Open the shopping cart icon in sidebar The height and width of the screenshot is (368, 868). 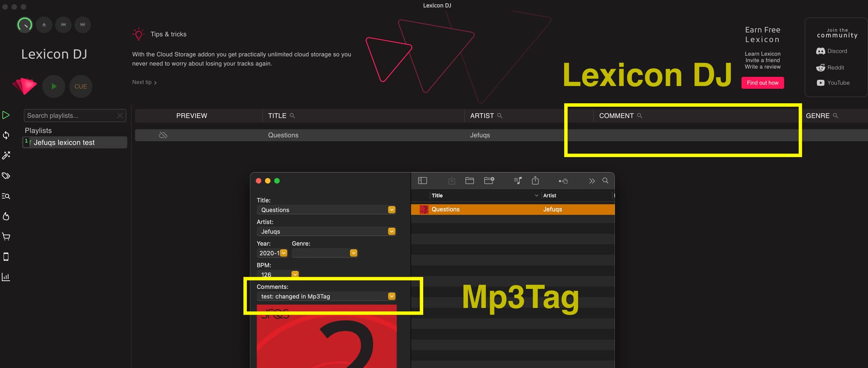tap(6, 236)
